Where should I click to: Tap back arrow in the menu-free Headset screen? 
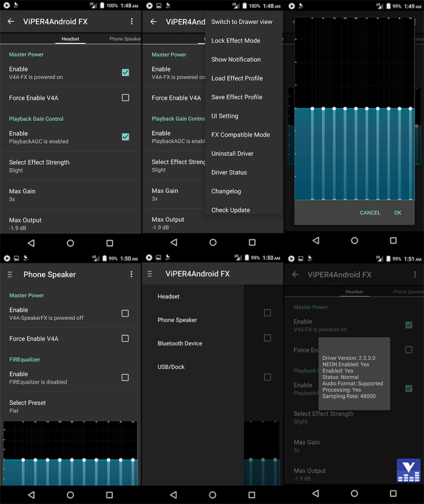click(11, 22)
